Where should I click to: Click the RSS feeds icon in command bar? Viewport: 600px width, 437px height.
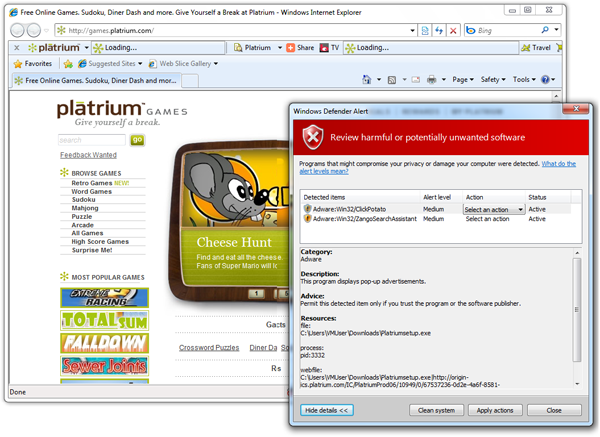(392, 80)
